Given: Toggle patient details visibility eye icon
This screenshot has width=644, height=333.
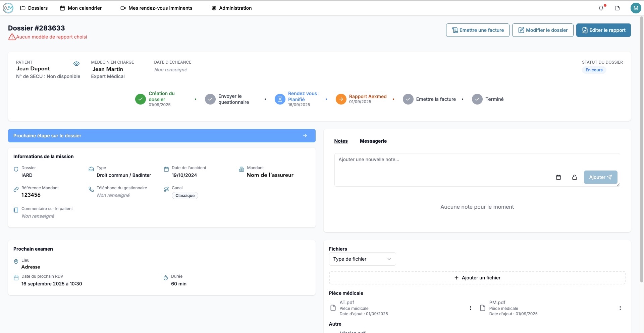Looking at the screenshot, I should (x=76, y=64).
